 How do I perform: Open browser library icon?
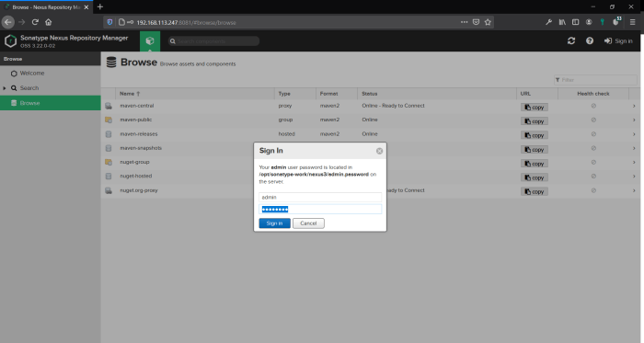tap(562, 22)
